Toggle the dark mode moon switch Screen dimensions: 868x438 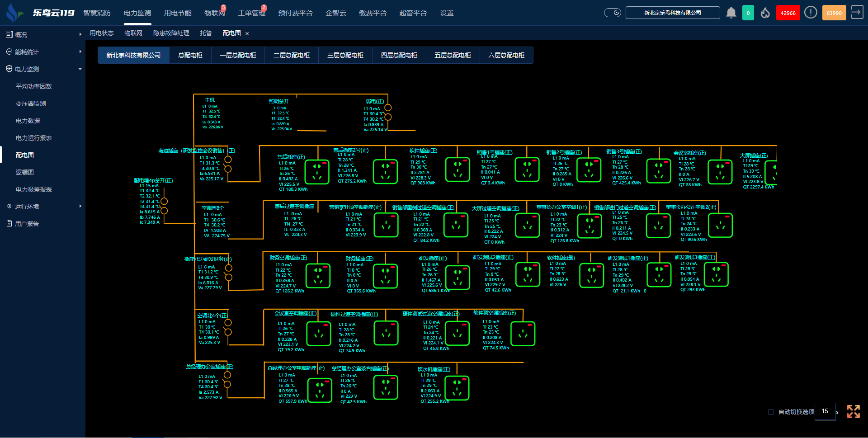[613, 13]
